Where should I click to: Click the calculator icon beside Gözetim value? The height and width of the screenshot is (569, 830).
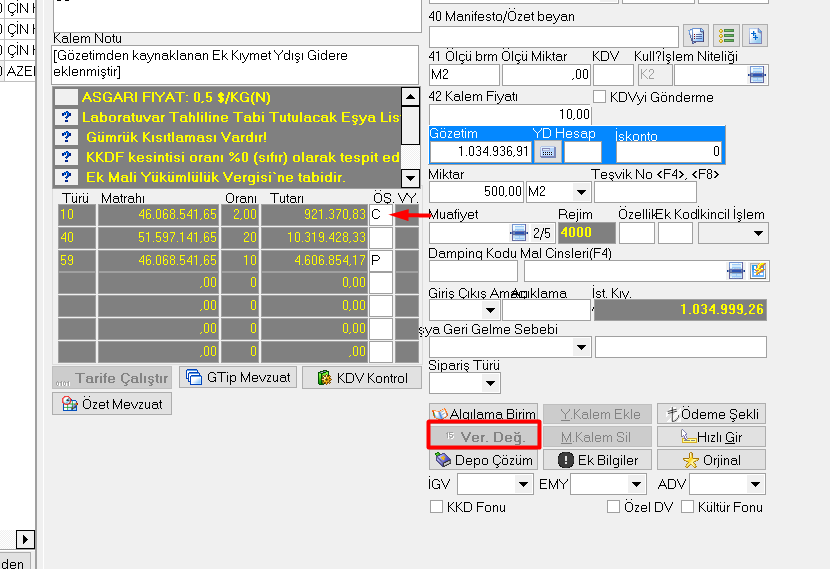coord(546,152)
